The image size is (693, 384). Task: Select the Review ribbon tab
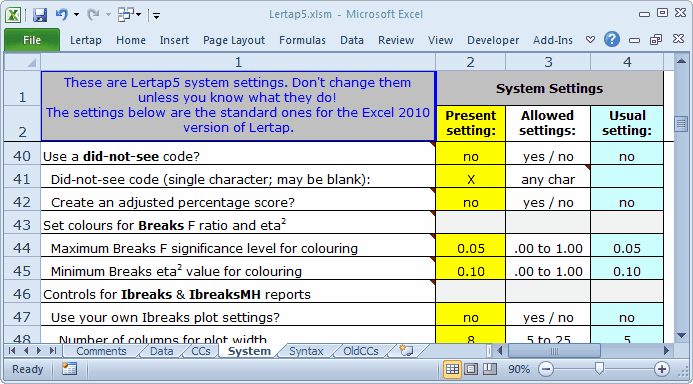tap(396, 40)
